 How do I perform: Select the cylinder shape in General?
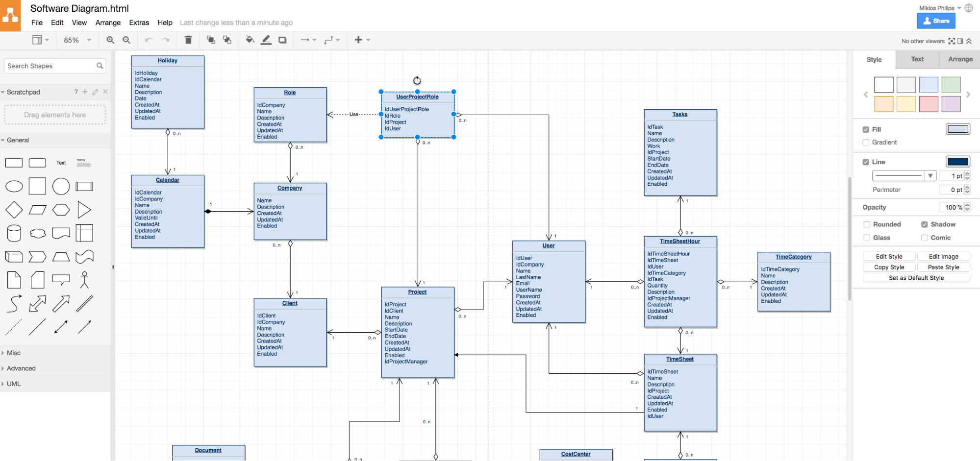coord(14,234)
